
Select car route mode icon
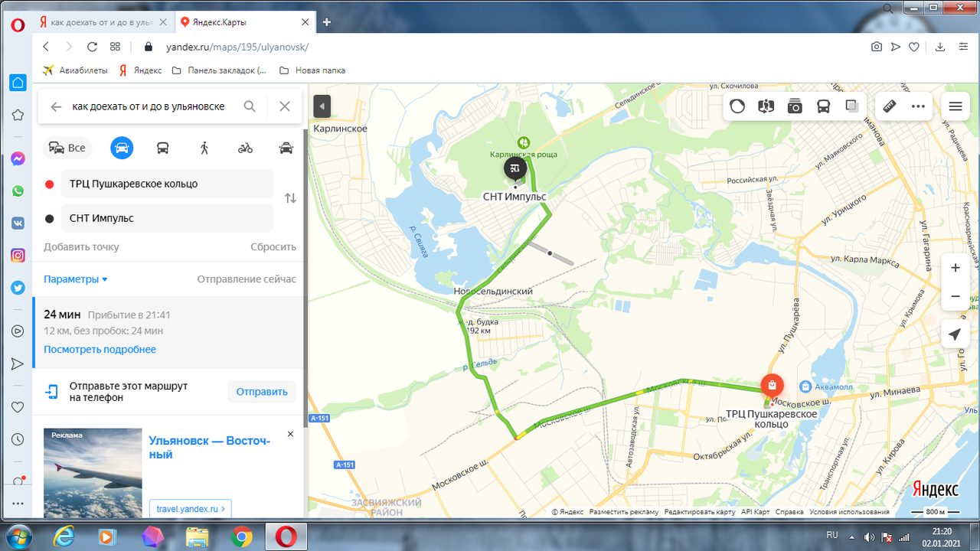122,148
